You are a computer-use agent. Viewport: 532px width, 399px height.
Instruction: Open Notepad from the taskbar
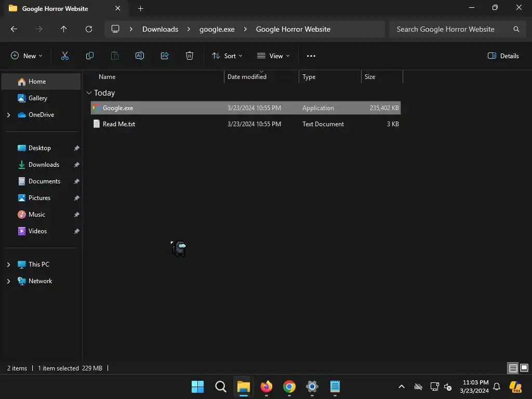[x=335, y=387]
